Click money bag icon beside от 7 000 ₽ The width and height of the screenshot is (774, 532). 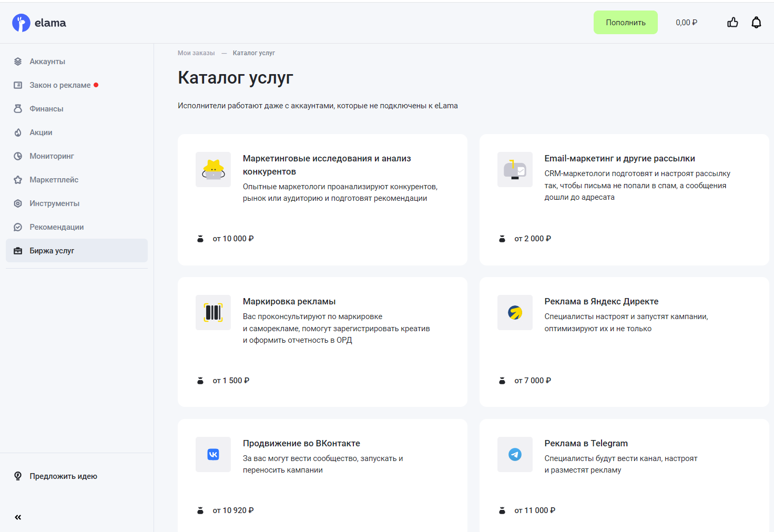coord(502,381)
